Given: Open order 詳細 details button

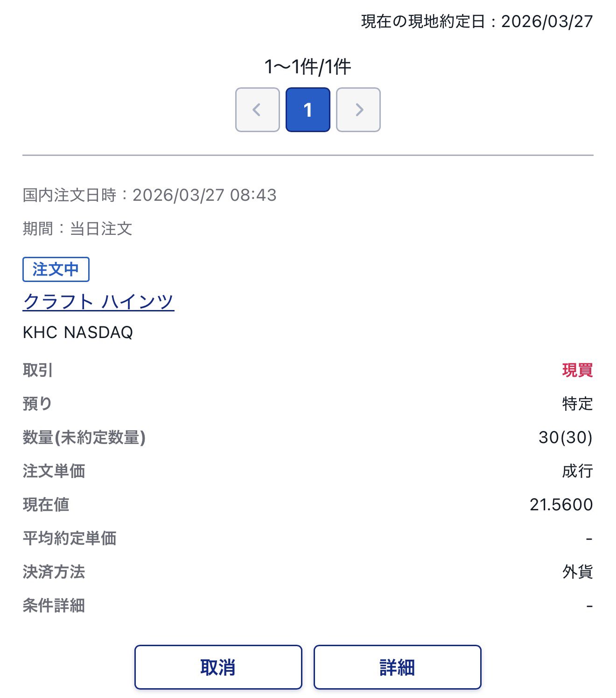Looking at the screenshot, I should point(397,667).
